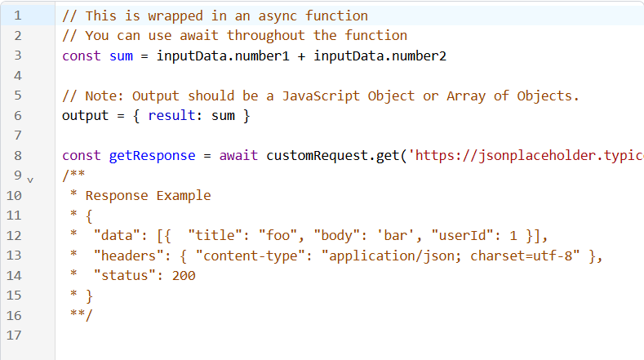The image size is (644, 360).
Task: Click line number 2 in the gutter
Action: coord(18,36)
